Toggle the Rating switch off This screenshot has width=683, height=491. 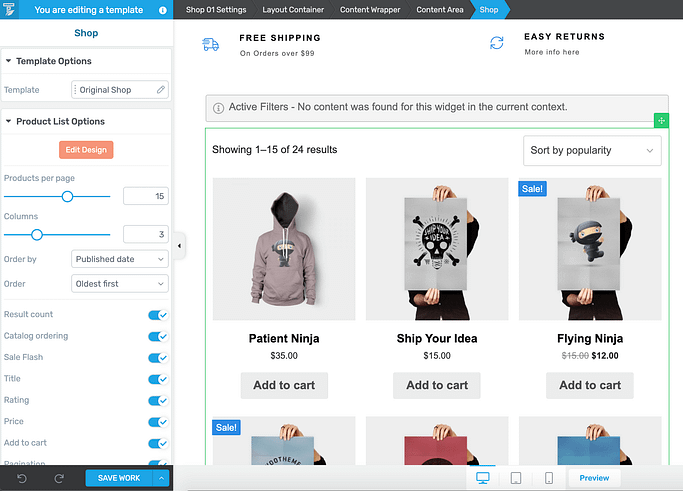pos(158,400)
